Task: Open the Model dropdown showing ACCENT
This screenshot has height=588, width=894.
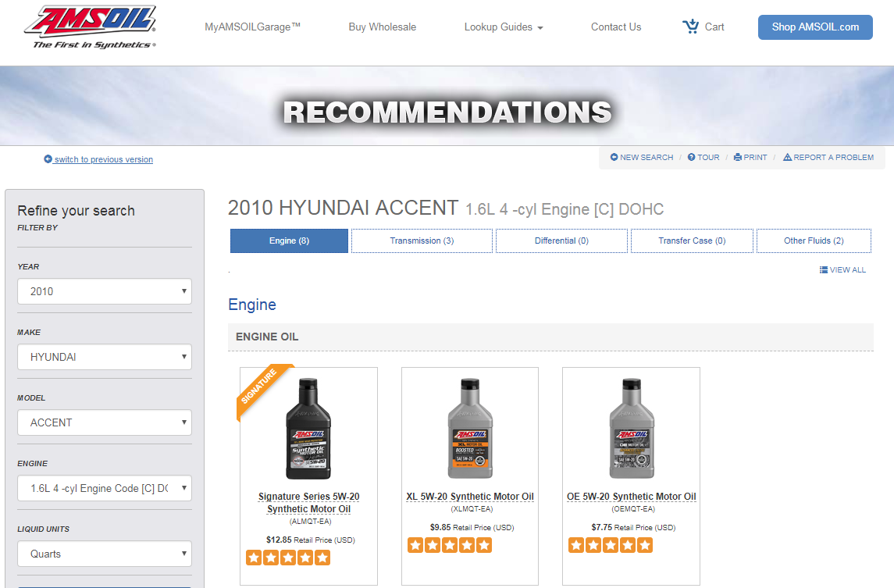Action: pyautogui.click(x=105, y=422)
